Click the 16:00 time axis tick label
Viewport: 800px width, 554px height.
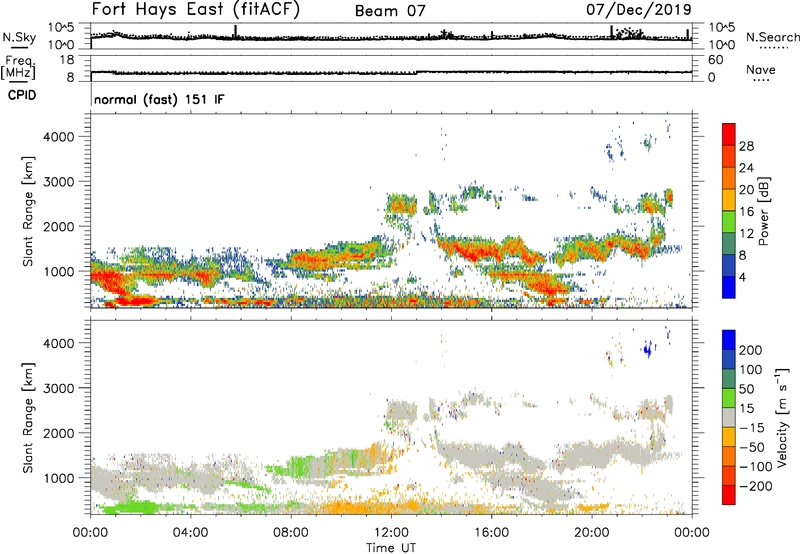coord(491,533)
